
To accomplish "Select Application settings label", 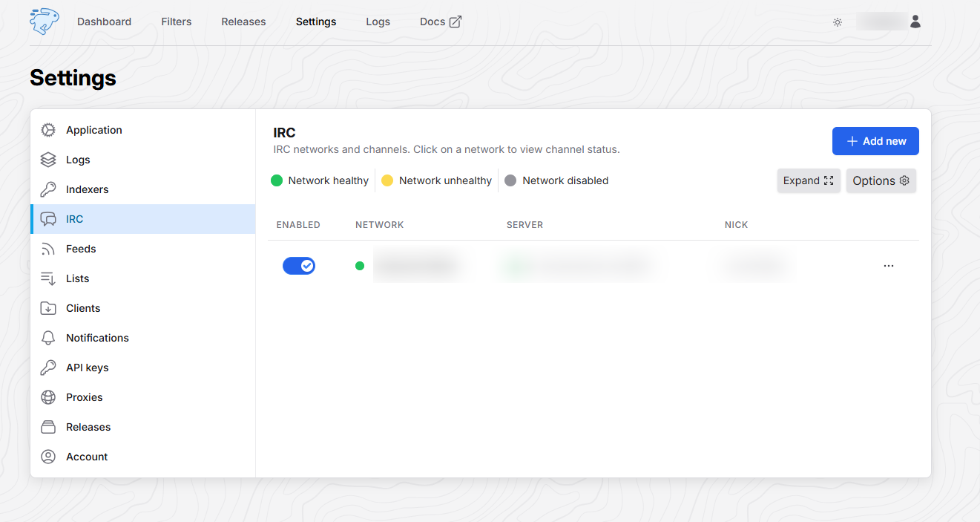I will [94, 130].
